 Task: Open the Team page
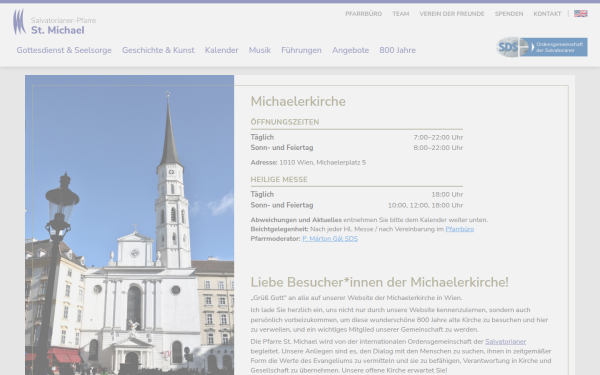401,14
